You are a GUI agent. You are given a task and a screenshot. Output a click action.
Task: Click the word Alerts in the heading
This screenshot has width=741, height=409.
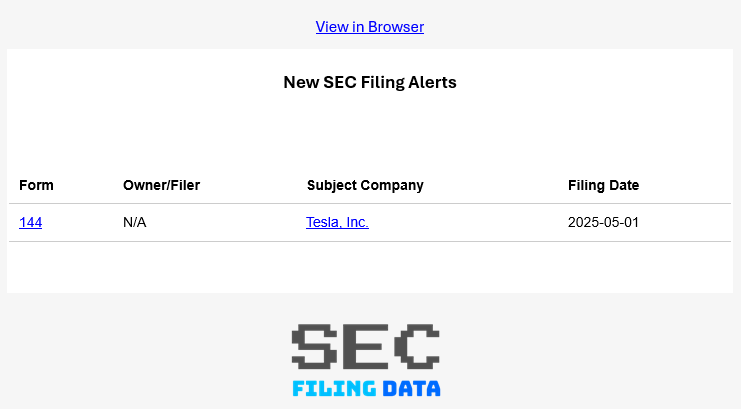pyautogui.click(x=432, y=82)
